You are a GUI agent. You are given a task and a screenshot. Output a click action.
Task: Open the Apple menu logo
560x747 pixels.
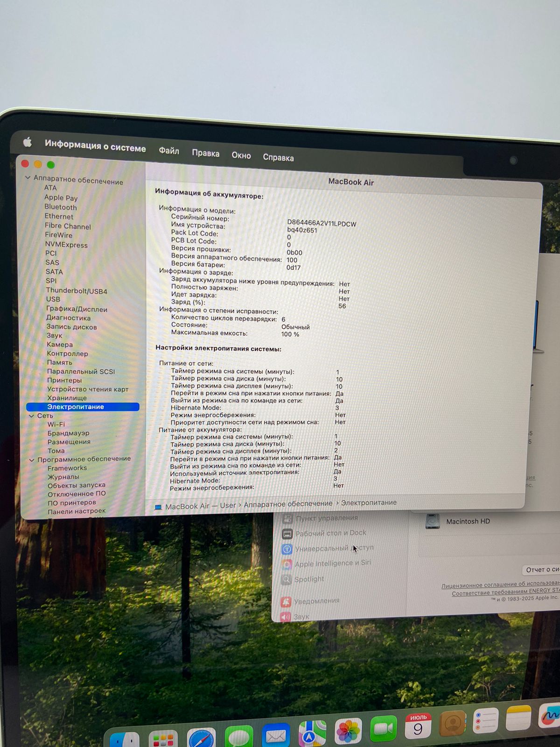[28, 142]
